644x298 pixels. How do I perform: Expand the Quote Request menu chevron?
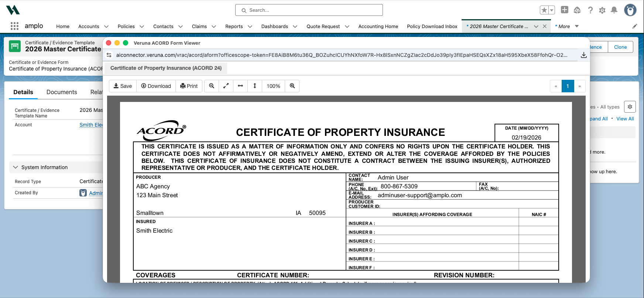pos(347,27)
